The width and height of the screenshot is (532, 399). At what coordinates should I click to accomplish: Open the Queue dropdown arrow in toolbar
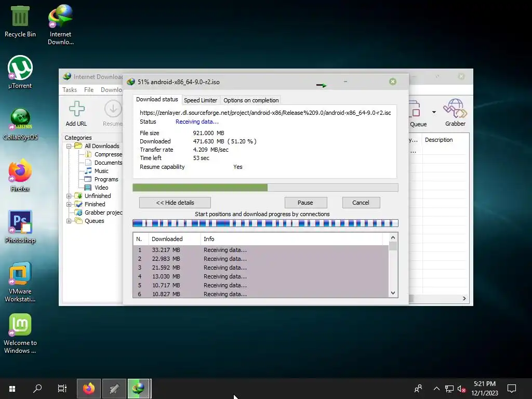click(x=434, y=112)
